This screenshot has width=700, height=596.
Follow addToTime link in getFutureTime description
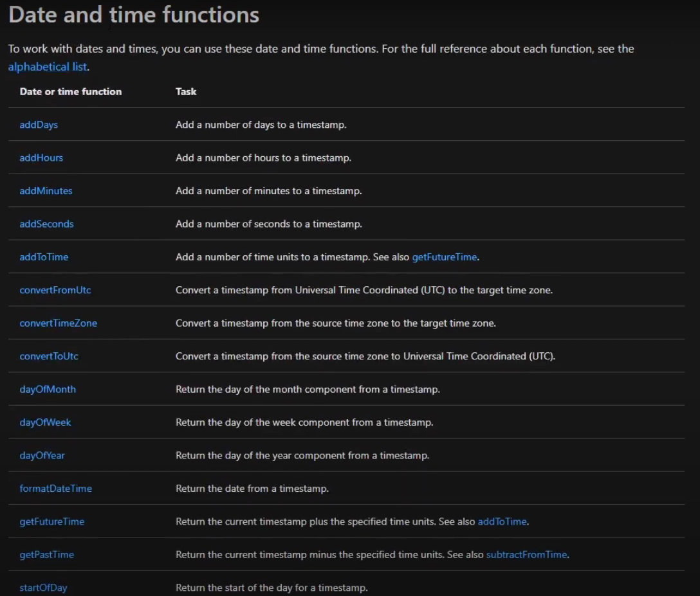(x=502, y=521)
